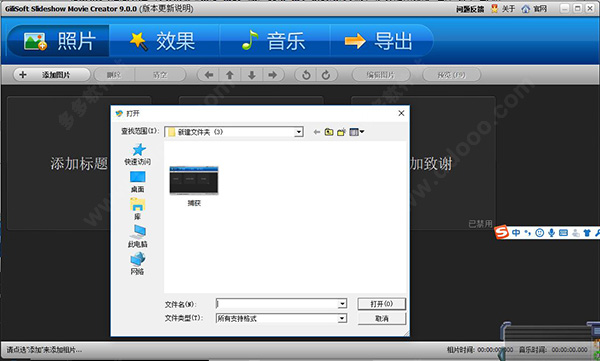The image size is (600, 361).
Task: Expand the 文件名 file name dropdown arrow
Action: (x=342, y=304)
